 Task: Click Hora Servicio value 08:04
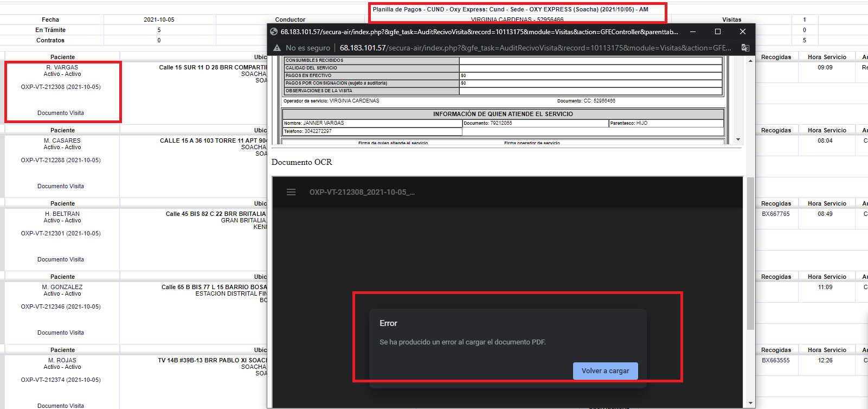[825, 140]
